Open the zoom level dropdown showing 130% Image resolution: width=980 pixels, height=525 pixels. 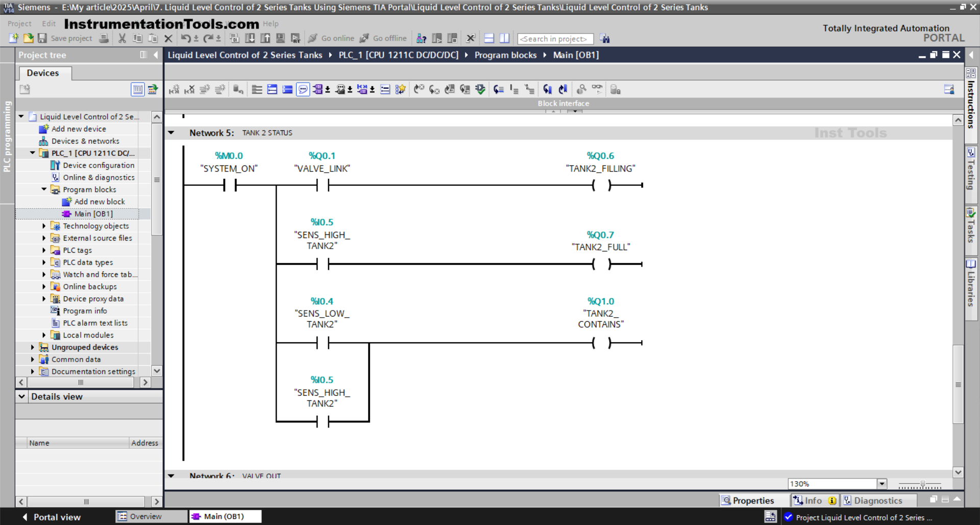(x=881, y=484)
